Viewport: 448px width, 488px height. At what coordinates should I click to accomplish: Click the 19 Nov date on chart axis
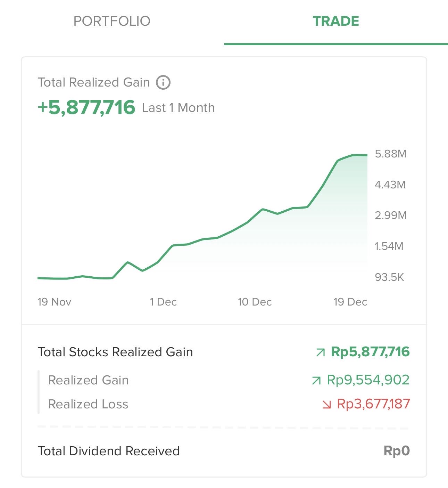click(54, 302)
